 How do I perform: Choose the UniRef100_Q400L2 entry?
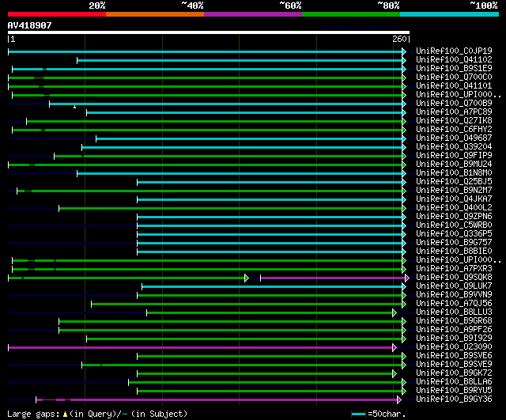[x=454, y=208]
